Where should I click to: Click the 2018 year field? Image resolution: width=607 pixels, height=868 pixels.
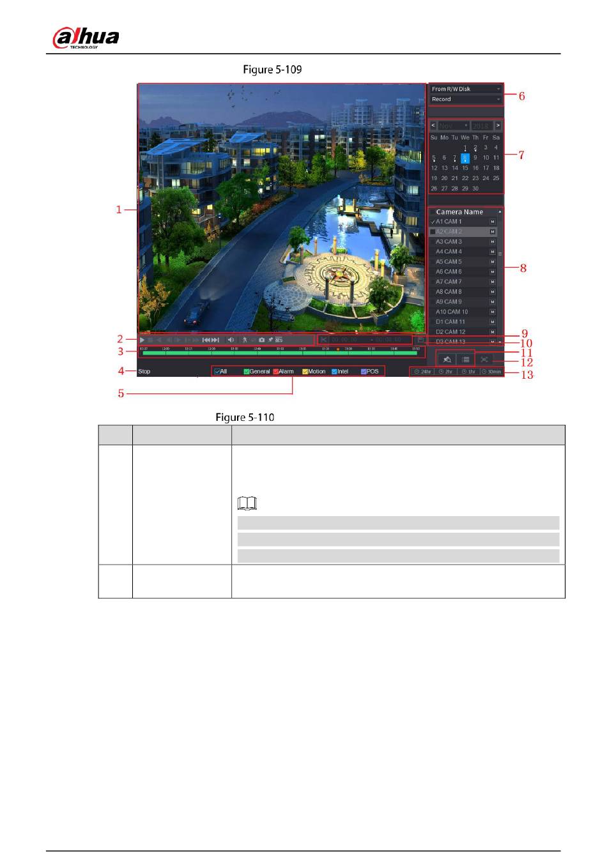pyautogui.click(x=482, y=126)
